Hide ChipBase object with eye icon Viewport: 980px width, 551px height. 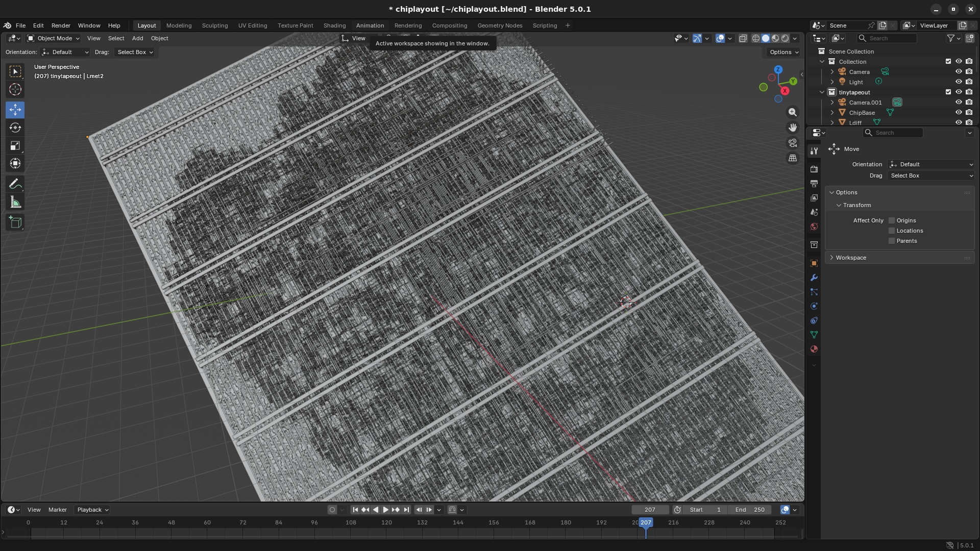tap(959, 112)
